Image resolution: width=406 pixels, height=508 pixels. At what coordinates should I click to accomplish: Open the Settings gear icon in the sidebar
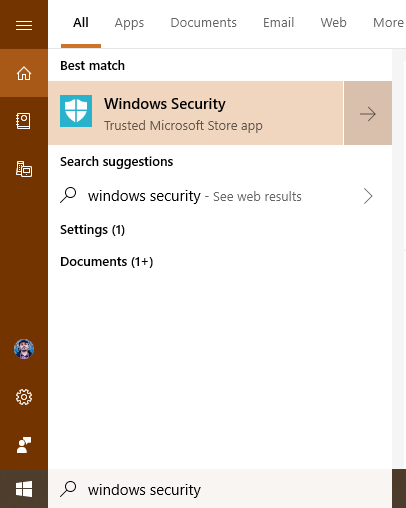24,397
